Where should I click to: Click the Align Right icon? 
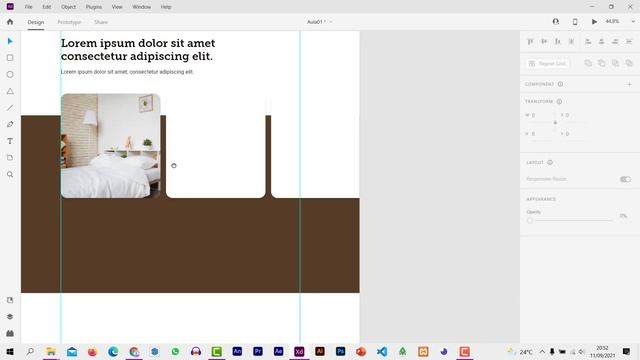tap(615, 41)
